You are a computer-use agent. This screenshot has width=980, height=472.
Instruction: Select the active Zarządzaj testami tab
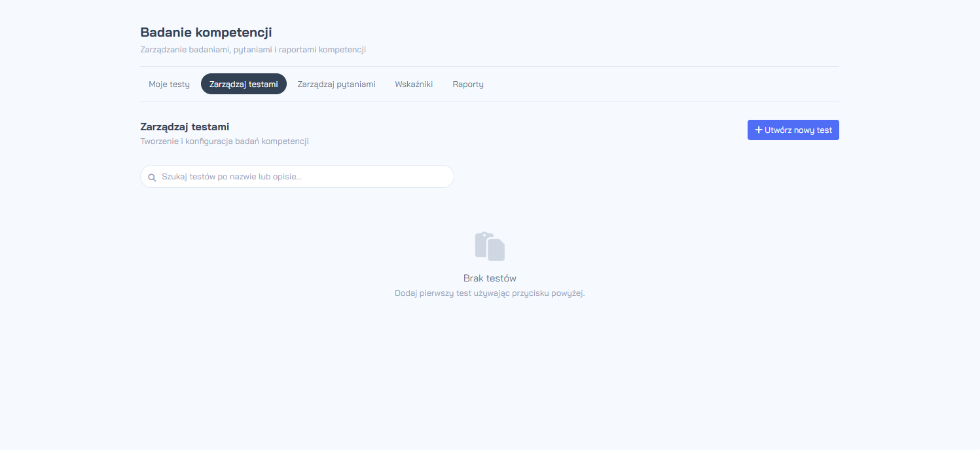244,84
